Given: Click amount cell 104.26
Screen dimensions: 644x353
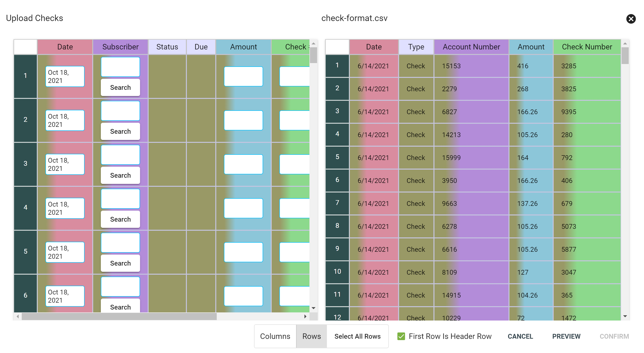Looking at the screenshot, I should coord(531,295).
